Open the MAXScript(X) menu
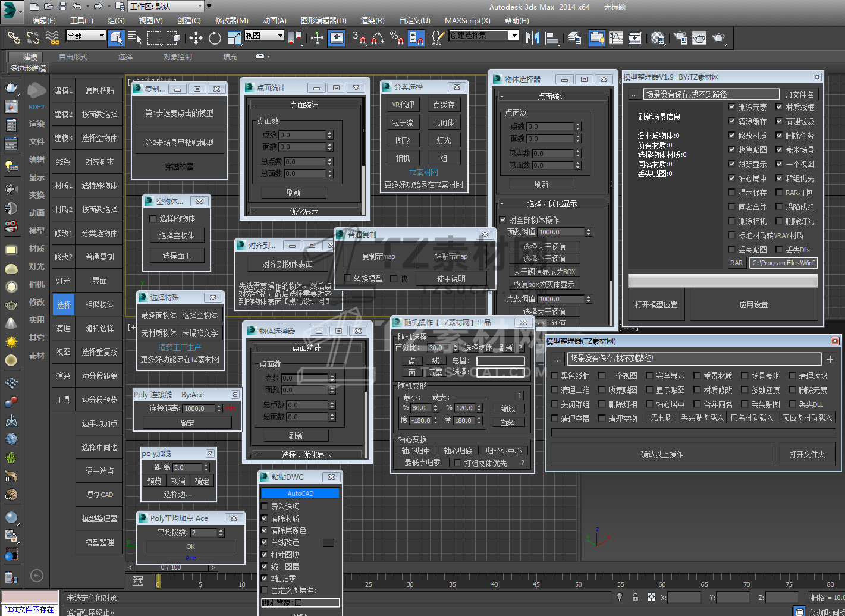 (x=468, y=20)
